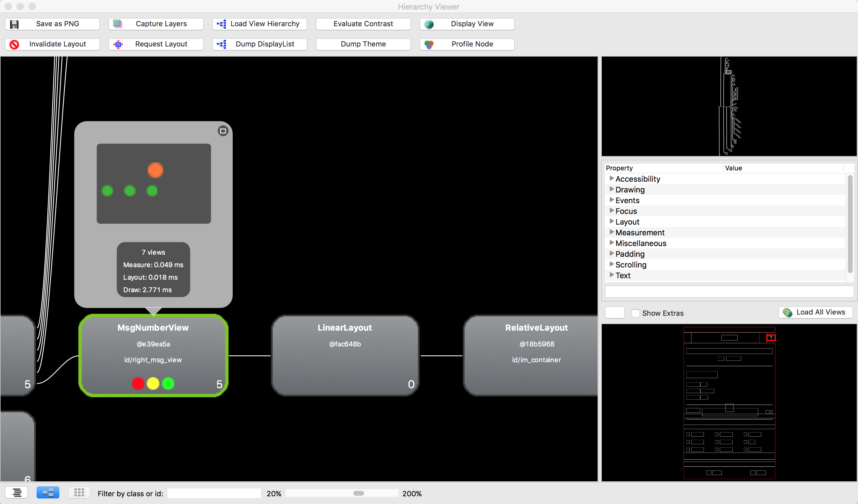Viewport: 858px width, 504px height.
Task: Click the Filter by class or id field
Action: coord(214,494)
